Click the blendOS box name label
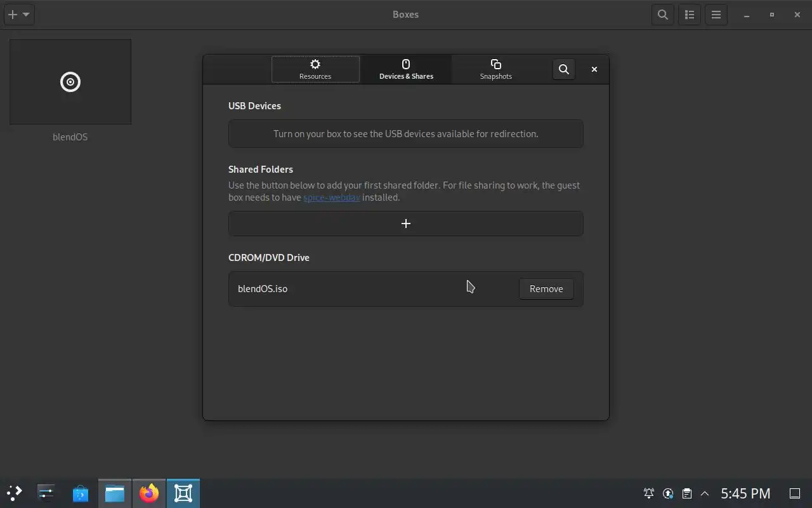The width and height of the screenshot is (812, 508). coord(70,137)
